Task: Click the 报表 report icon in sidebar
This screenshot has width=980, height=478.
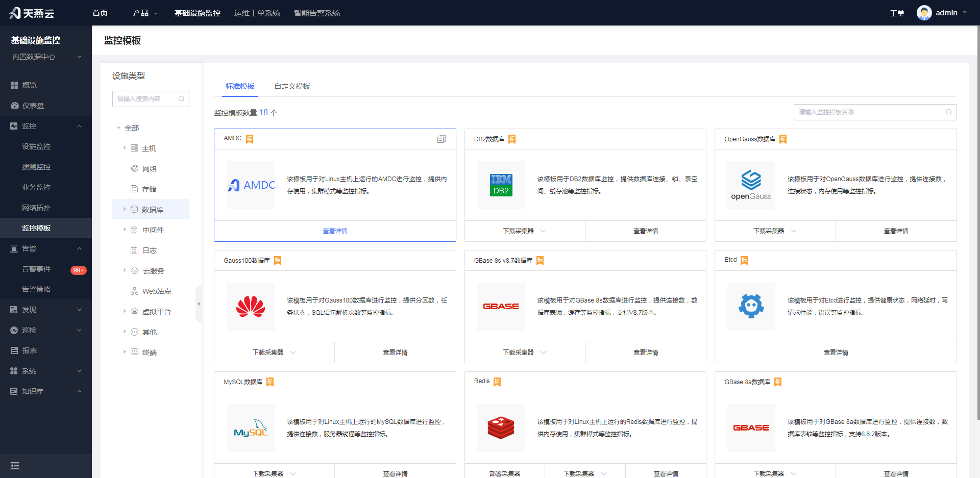Action: click(14, 350)
